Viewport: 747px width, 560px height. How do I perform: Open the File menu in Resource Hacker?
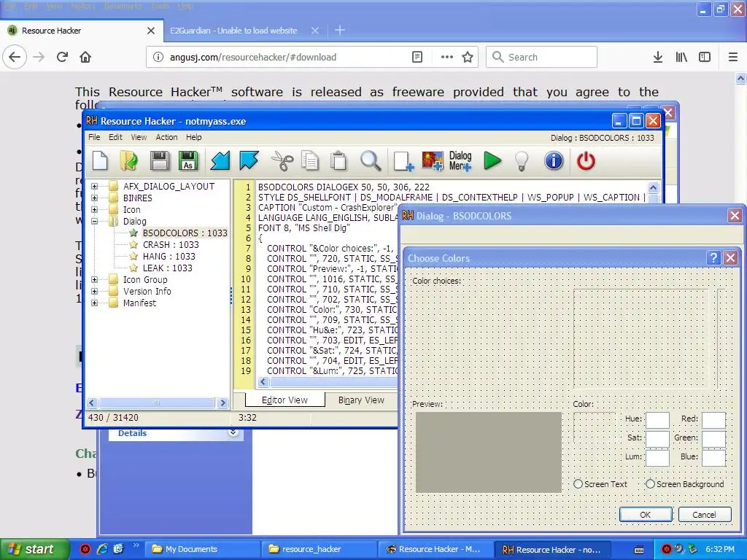[x=94, y=137]
